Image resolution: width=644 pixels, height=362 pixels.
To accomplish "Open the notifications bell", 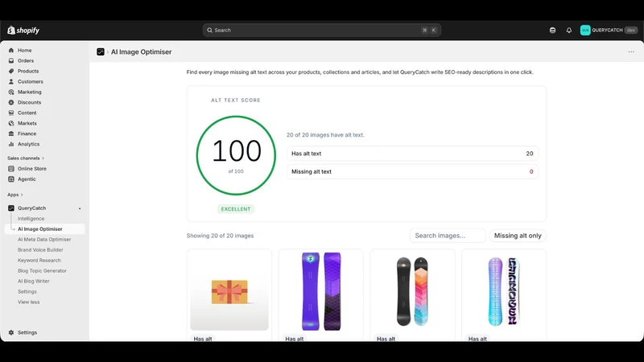I will (x=569, y=30).
